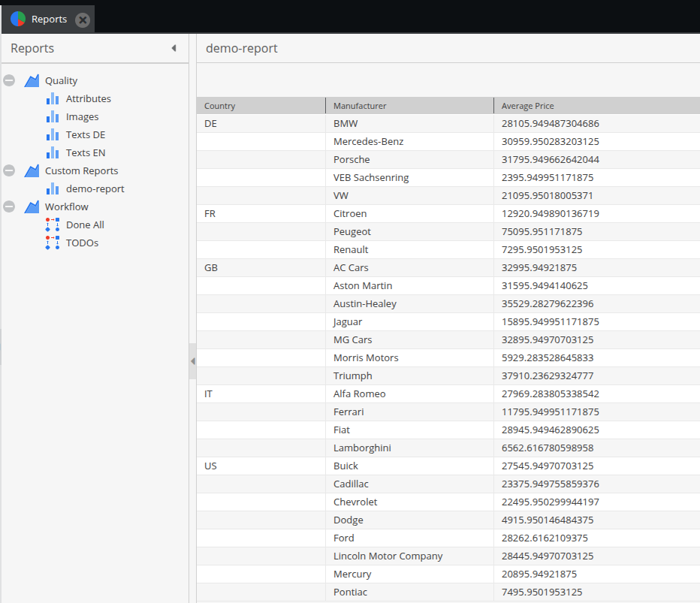Switch to the Reports tab

[x=49, y=20]
